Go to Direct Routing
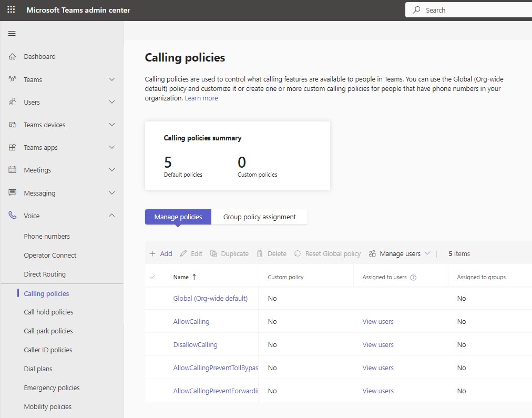The image size is (532, 418). 45,274
